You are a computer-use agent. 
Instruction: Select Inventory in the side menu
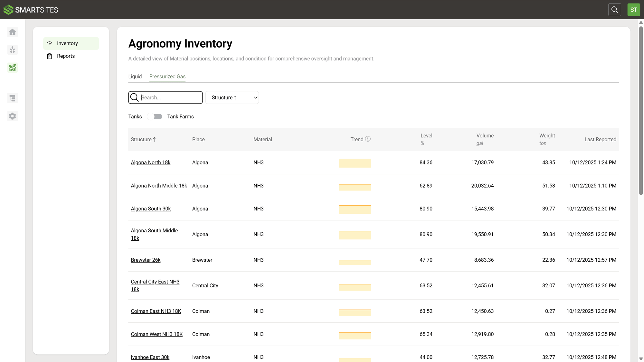point(67,43)
